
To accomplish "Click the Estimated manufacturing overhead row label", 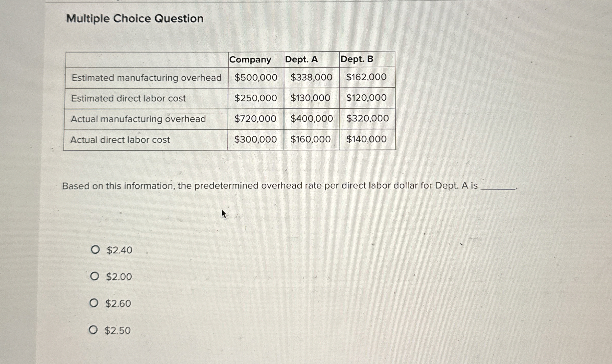I will click(146, 78).
